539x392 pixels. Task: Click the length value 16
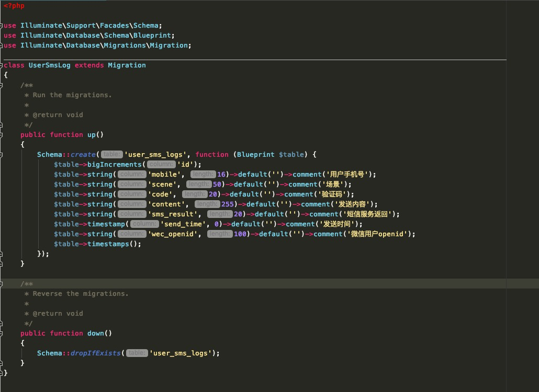221,175
